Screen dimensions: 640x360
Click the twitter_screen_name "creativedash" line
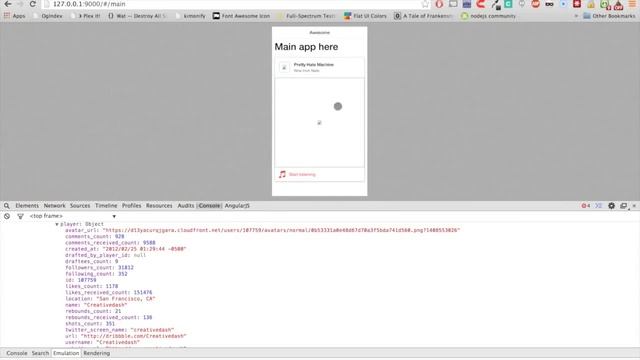coord(120,330)
